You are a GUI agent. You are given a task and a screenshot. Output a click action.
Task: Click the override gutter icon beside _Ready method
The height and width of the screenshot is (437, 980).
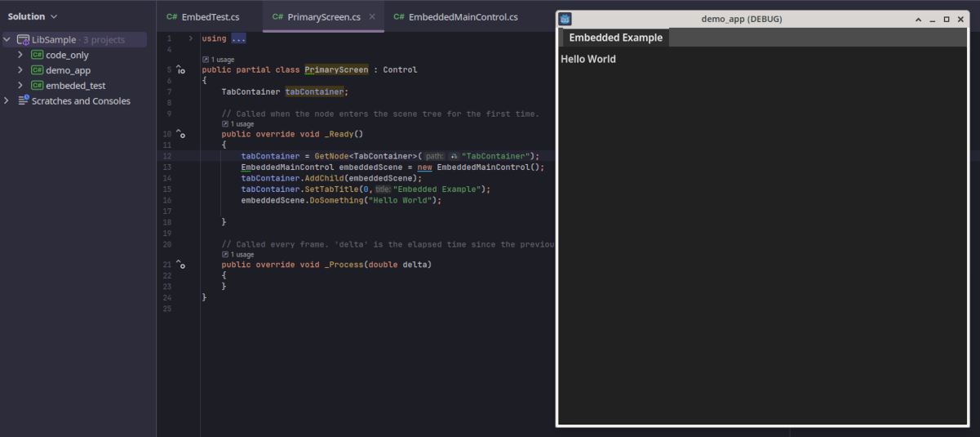[x=180, y=134]
